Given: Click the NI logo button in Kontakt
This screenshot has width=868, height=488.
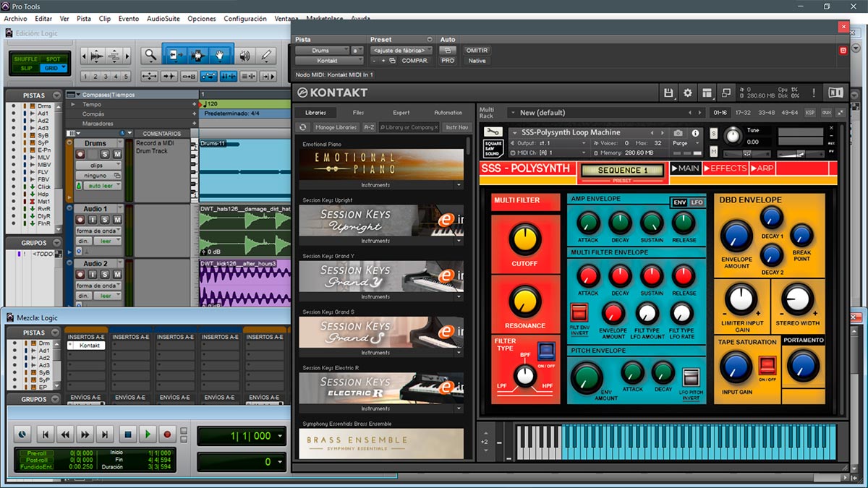Looking at the screenshot, I should [x=835, y=93].
